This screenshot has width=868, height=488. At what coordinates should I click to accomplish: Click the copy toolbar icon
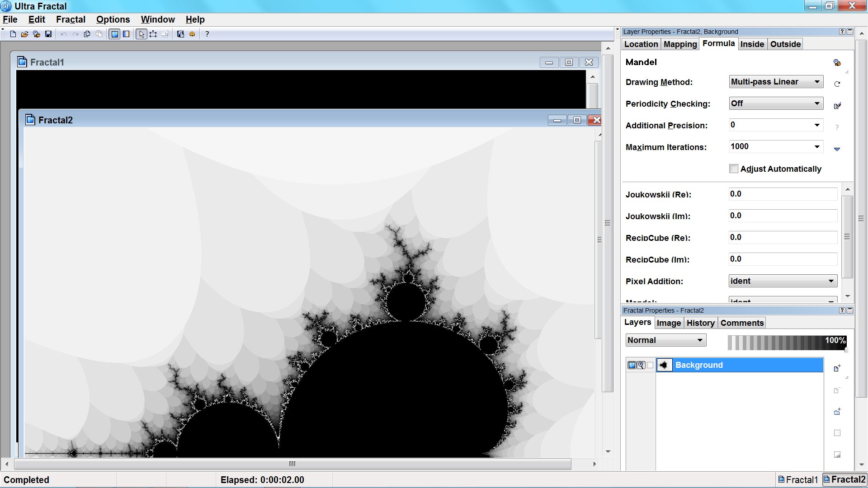(87, 34)
